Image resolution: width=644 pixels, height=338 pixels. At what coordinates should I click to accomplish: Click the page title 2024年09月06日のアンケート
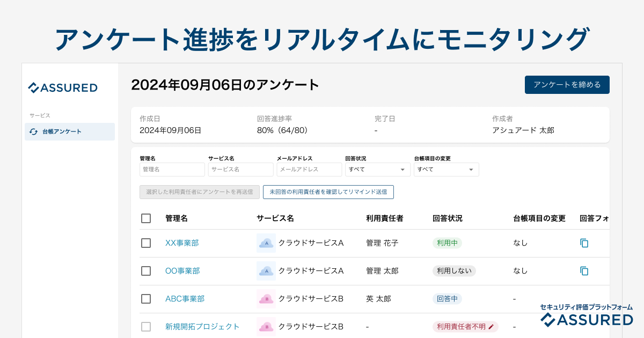click(x=225, y=85)
